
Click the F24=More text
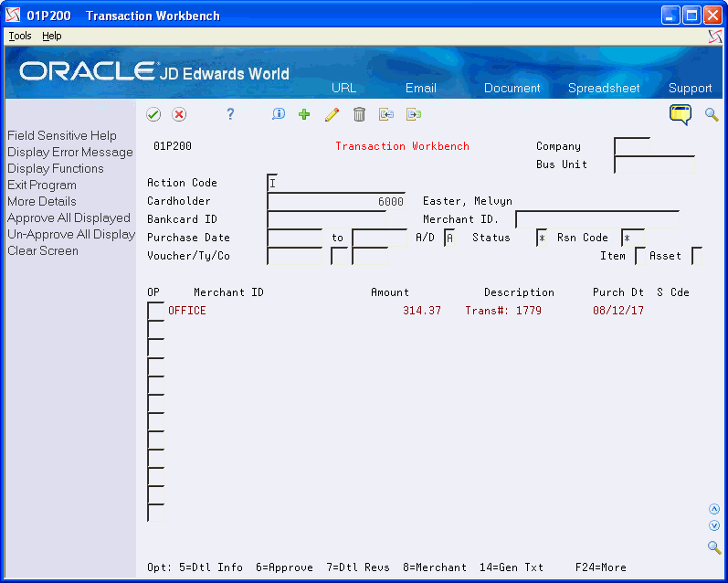pyautogui.click(x=600, y=567)
